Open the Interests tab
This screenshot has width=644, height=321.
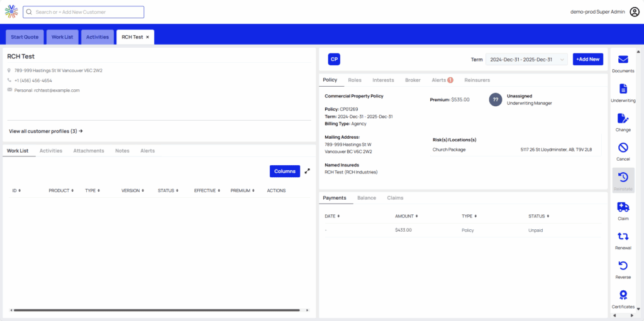pos(383,80)
